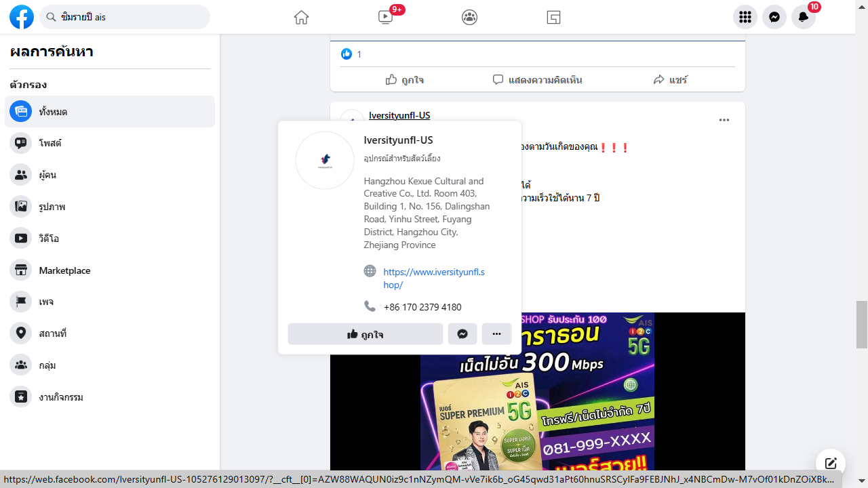Open the Gaming icon in top navigation
The image size is (868, 488).
pyautogui.click(x=553, y=18)
